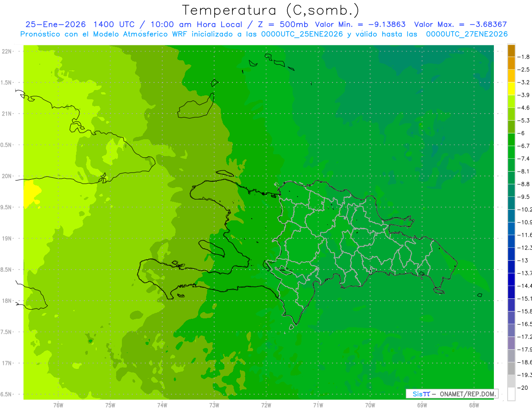This screenshot has height=411, width=532.
Task: Select the date text '25-Ene-2026'
Action: (x=56, y=24)
